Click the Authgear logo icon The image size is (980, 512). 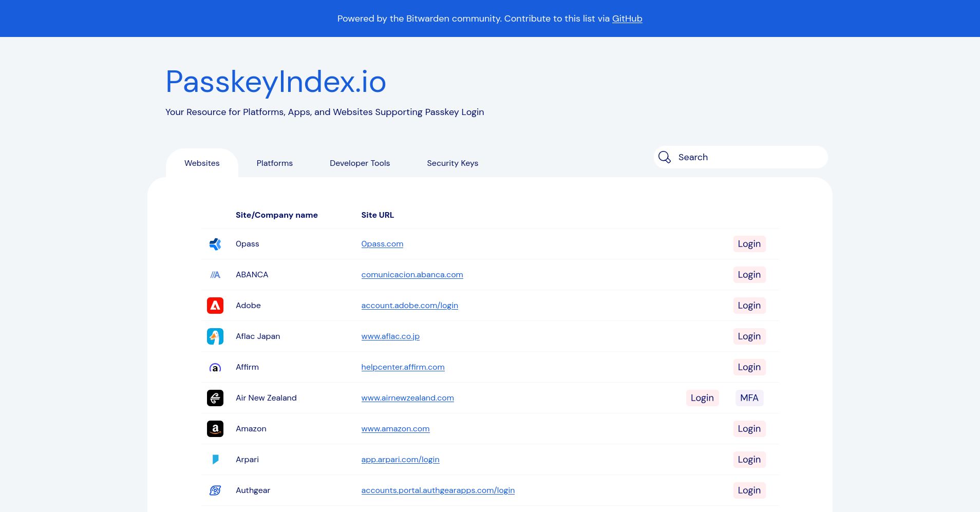click(x=215, y=490)
